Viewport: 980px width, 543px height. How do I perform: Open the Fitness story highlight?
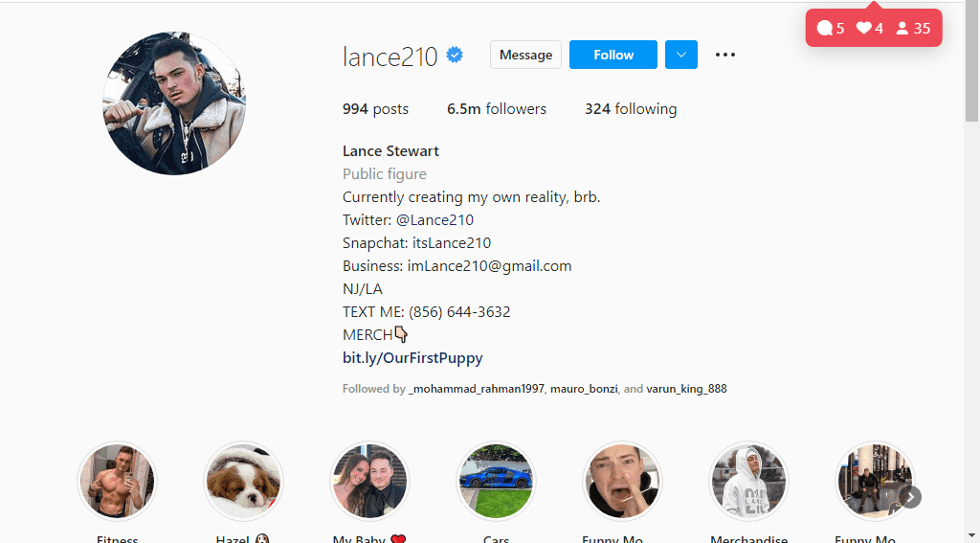[x=117, y=482]
